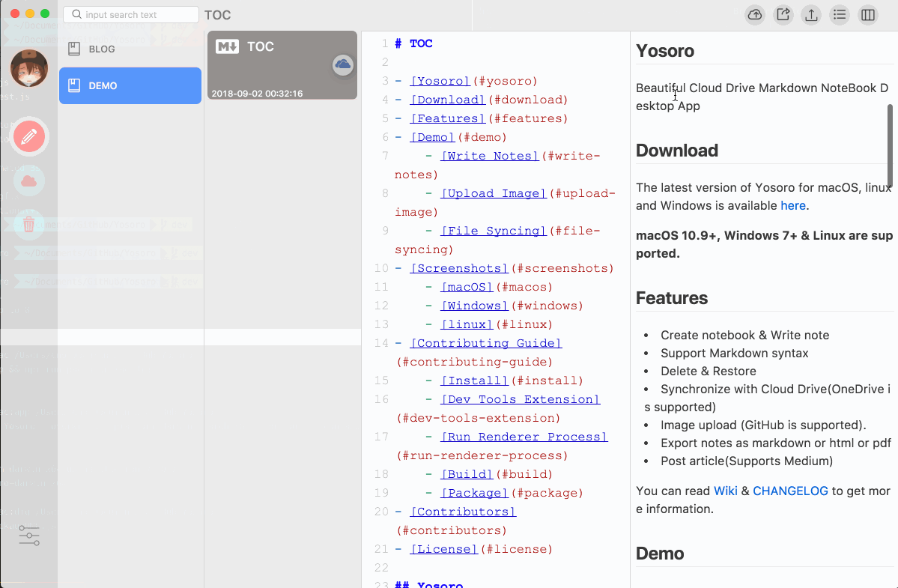Open the Wiki link in preview
The width and height of the screenshot is (898, 588).
725,491
